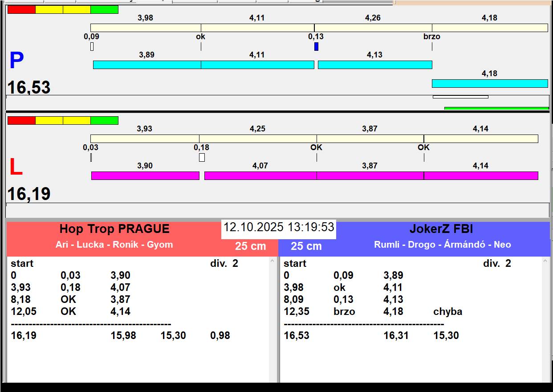Click the red start light in lane L
The width and height of the screenshot is (553, 392).
click(21, 120)
